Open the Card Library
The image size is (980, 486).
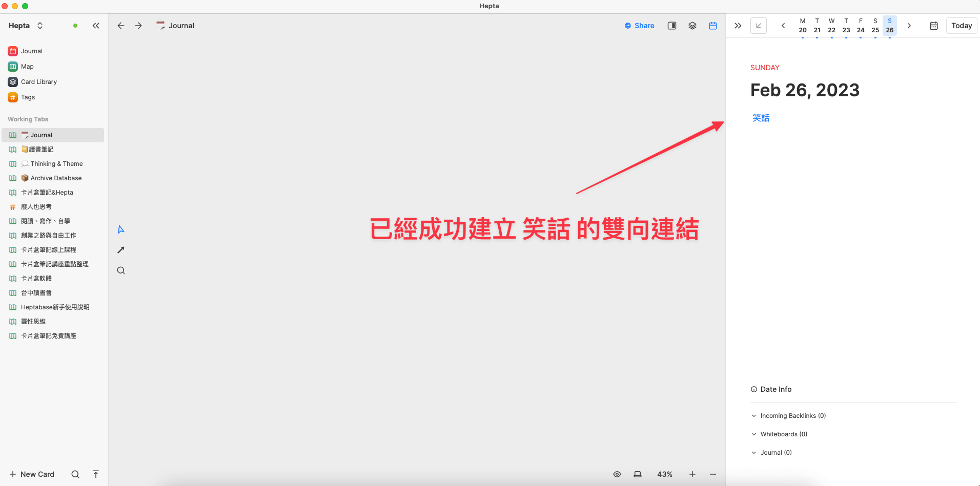[37, 81]
